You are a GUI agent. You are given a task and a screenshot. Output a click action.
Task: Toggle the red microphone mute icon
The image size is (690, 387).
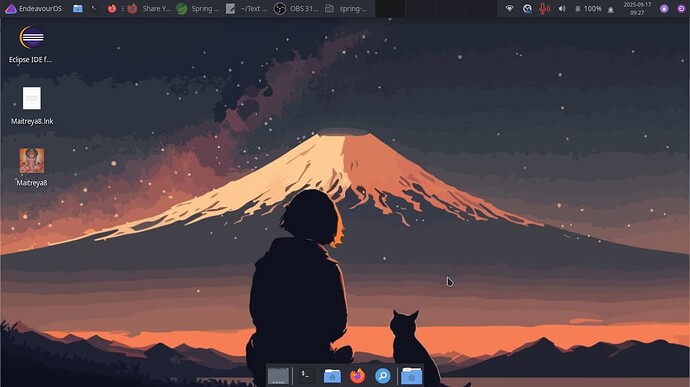(544, 8)
